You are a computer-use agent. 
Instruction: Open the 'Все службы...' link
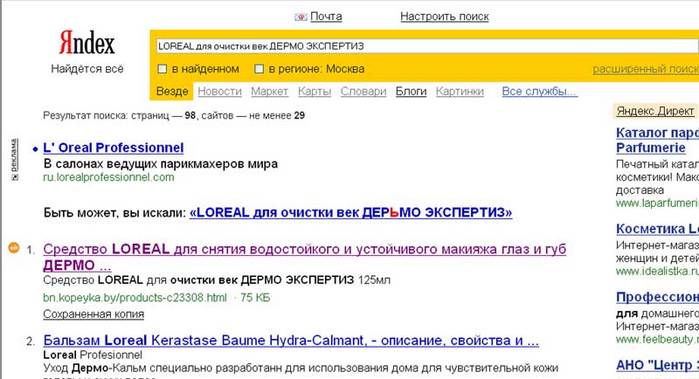pos(539,91)
